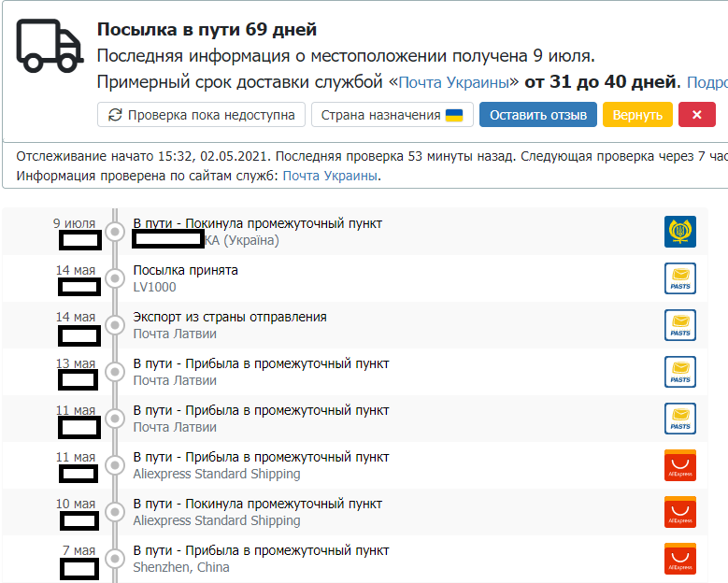Click the Ukrposhta logo on the 9 июля row

pyautogui.click(x=679, y=232)
